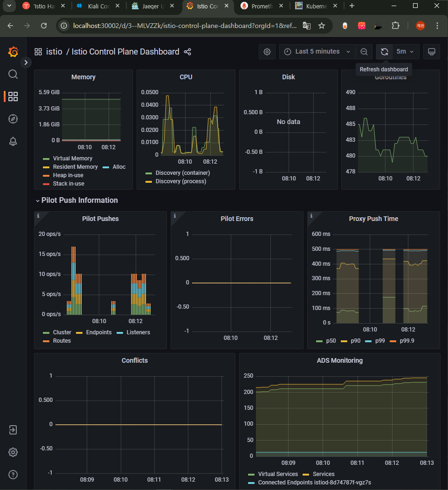Image resolution: width=448 pixels, height=490 pixels.
Task: Open the Pilot Errors panel title menu
Action: (x=237, y=219)
